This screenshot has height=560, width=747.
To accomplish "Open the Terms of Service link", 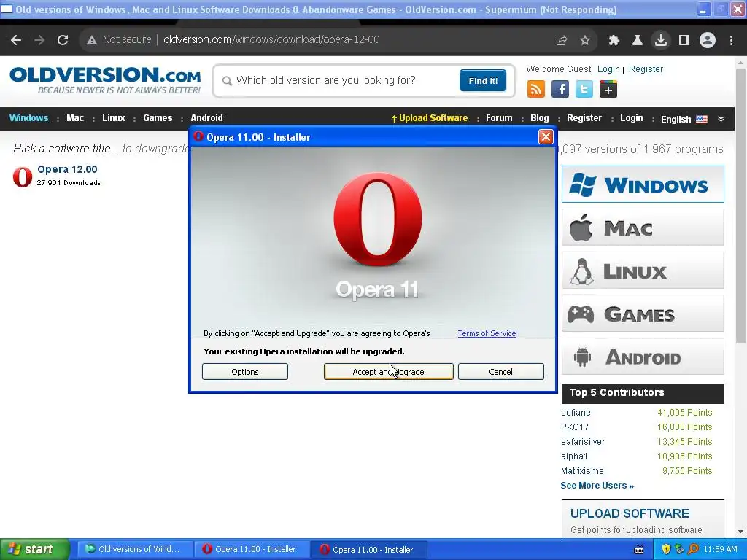I will (487, 333).
